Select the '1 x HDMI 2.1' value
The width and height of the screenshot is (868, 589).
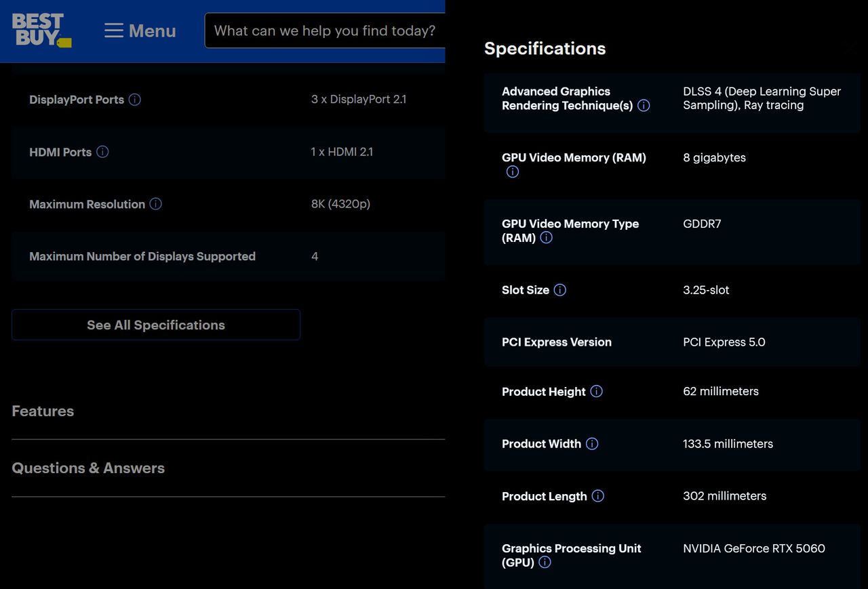342,152
